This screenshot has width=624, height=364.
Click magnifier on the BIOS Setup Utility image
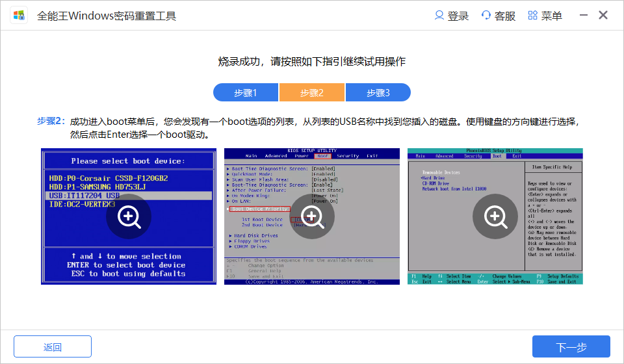coord(312,216)
